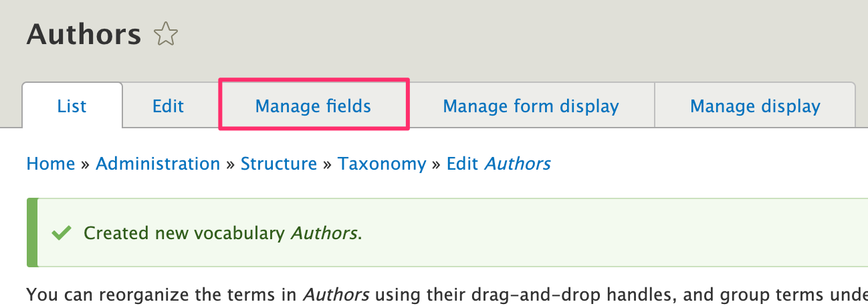Image resolution: width=868 pixels, height=306 pixels.
Task: Go to the Taxonomy breadcrumb link
Action: [x=382, y=164]
